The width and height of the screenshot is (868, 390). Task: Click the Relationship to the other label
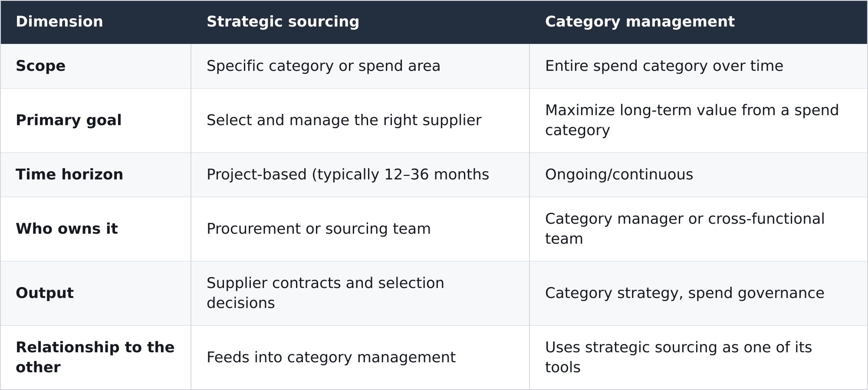tap(95, 357)
